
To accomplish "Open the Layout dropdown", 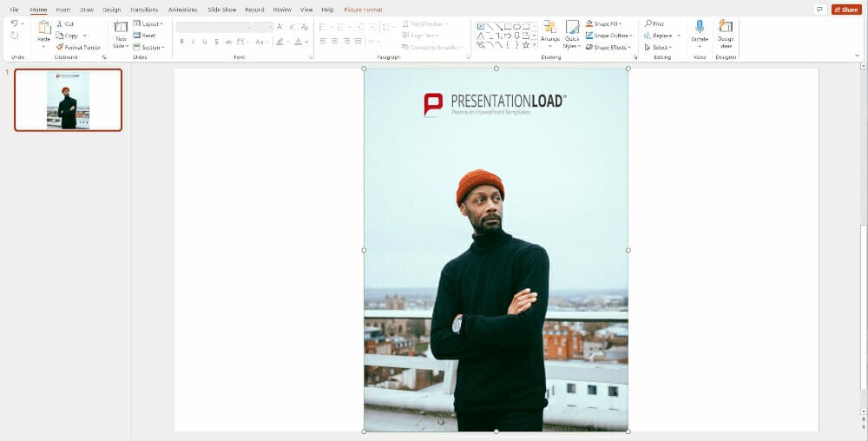I will [x=148, y=24].
